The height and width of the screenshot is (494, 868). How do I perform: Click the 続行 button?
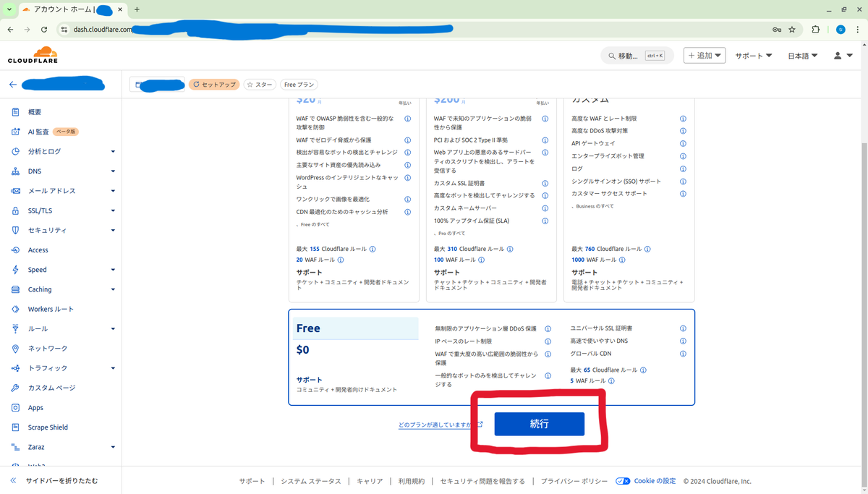tap(540, 424)
